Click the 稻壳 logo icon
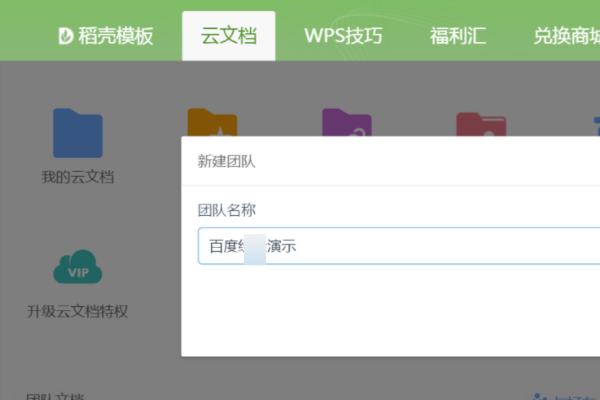The image size is (600, 400). click(x=66, y=36)
